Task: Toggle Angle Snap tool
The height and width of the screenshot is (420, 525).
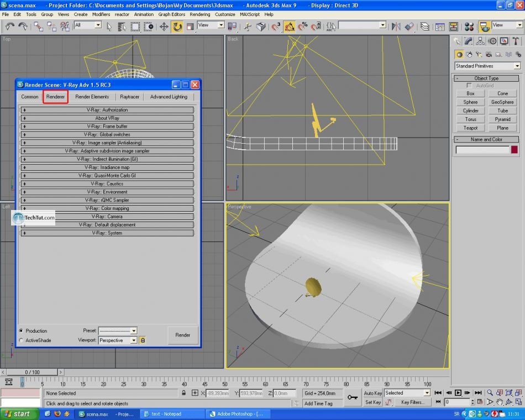Action: pos(290,27)
